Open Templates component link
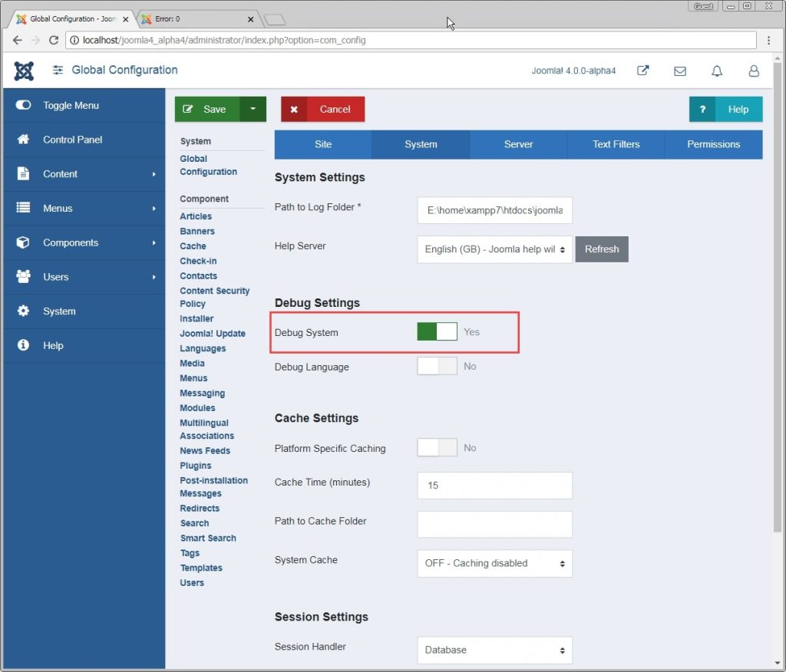786x672 pixels. (x=201, y=568)
